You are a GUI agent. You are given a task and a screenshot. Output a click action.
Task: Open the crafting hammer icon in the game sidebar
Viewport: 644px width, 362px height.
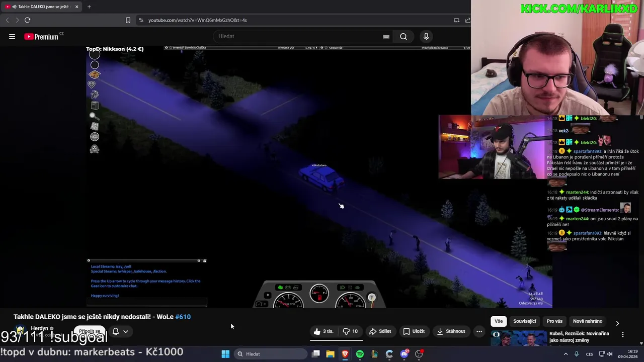tap(95, 95)
